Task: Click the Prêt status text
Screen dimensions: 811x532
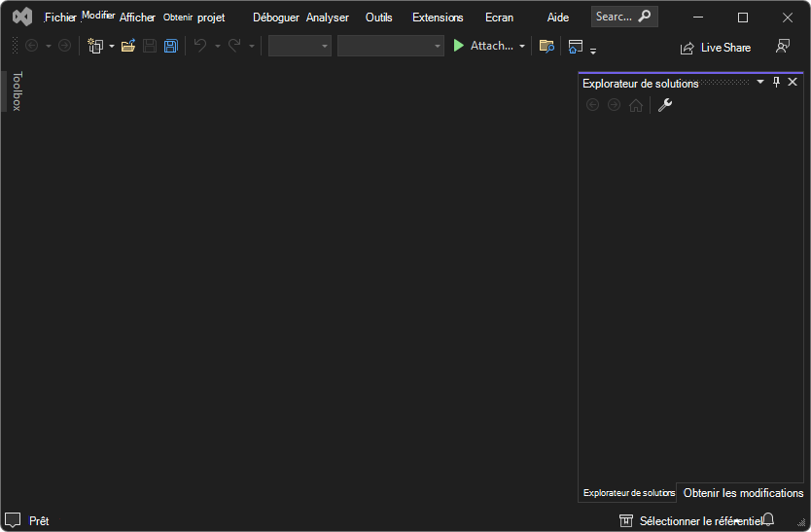Action: coord(39,520)
